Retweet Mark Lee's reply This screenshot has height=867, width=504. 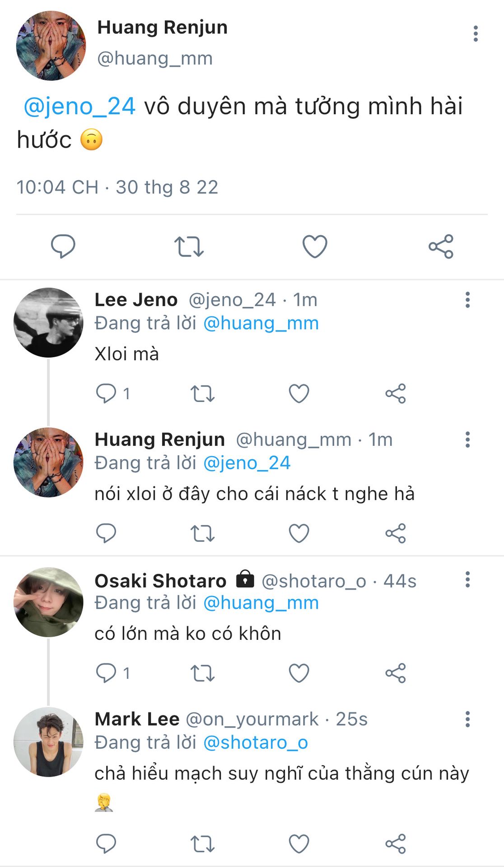click(202, 844)
